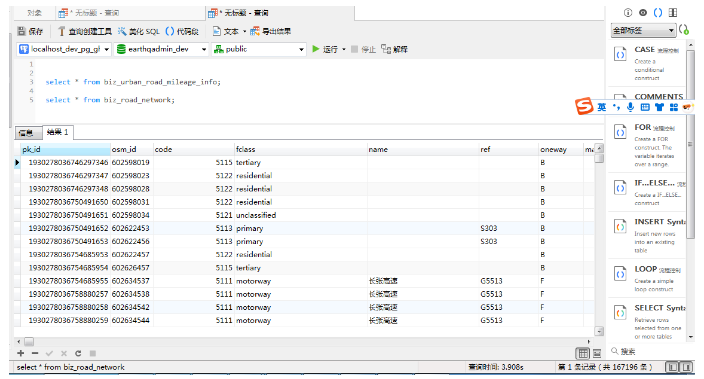This screenshot has height=379, width=704.
Task: Click the result grid vertical scrollbar down arrow
Action: [598, 331]
